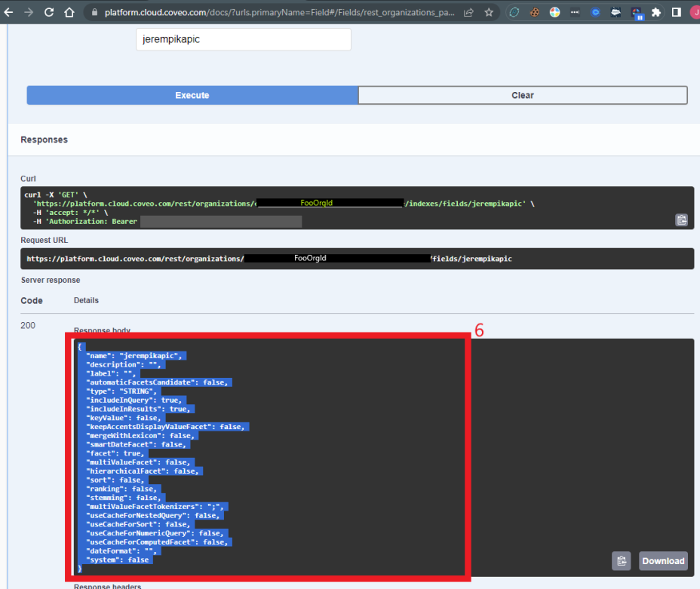Open the teal leaf extension

[514, 13]
